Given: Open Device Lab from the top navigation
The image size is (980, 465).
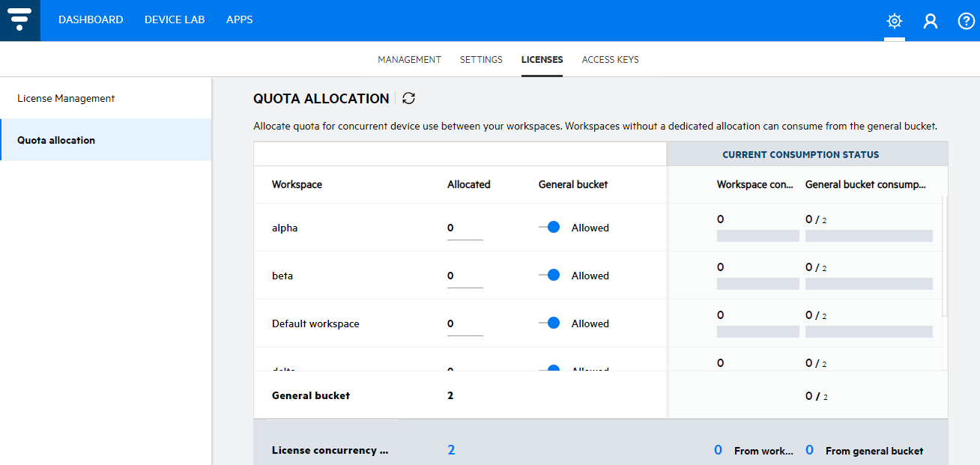Looking at the screenshot, I should 175,20.
